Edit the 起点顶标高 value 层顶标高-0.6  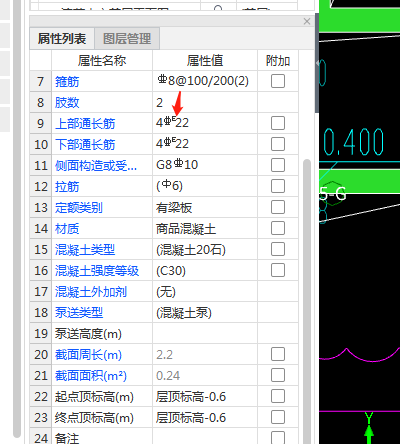[x=205, y=396]
